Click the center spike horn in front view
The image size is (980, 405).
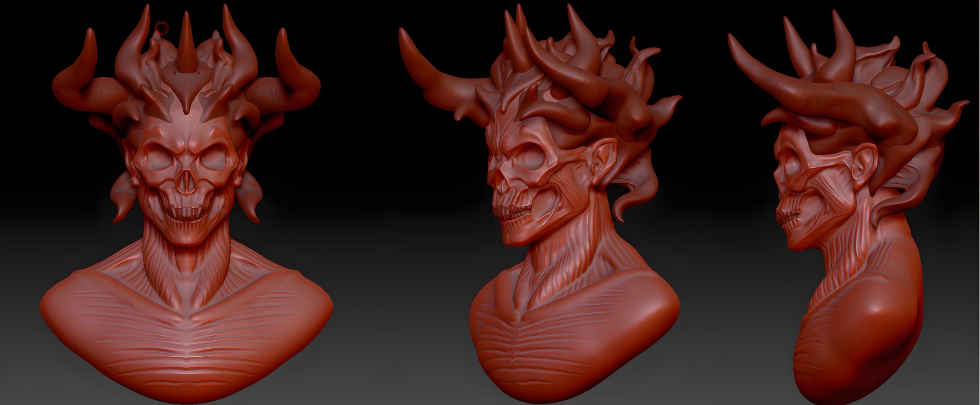point(186,46)
